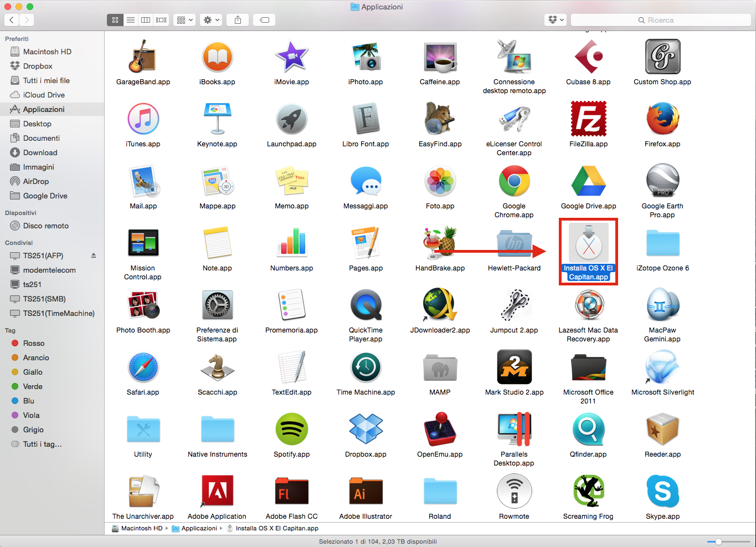Viewport: 756px width, 547px height.
Task: Select the Utility folder
Action: coord(143,429)
